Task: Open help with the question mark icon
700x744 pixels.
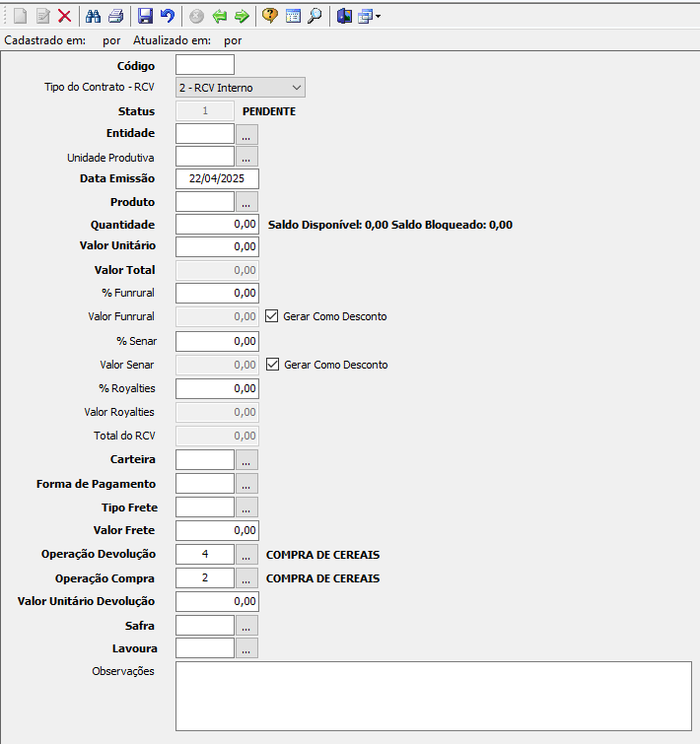Action: pos(270,16)
